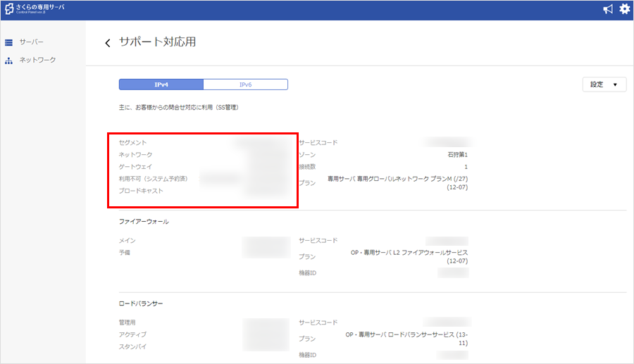Click the 石狩第1 zone value

457,154
